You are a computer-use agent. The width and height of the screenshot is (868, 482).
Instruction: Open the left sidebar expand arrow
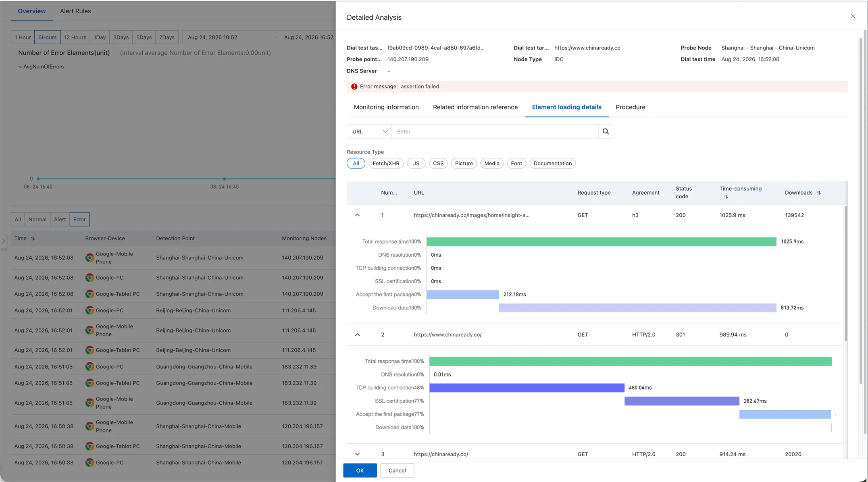(3, 241)
